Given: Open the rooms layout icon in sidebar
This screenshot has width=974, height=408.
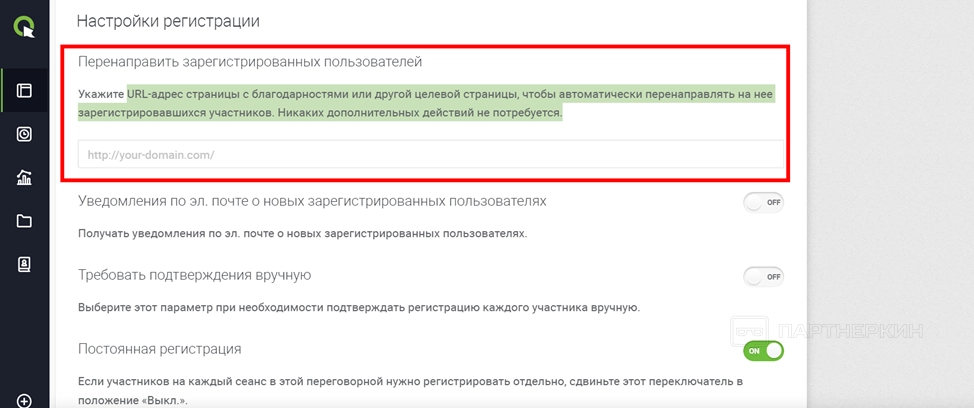Looking at the screenshot, I should [24, 91].
